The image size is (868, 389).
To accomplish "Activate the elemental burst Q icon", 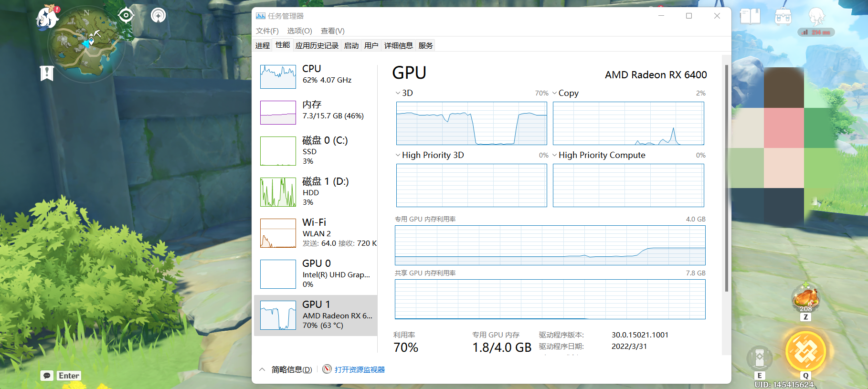I will pos(806,351).
